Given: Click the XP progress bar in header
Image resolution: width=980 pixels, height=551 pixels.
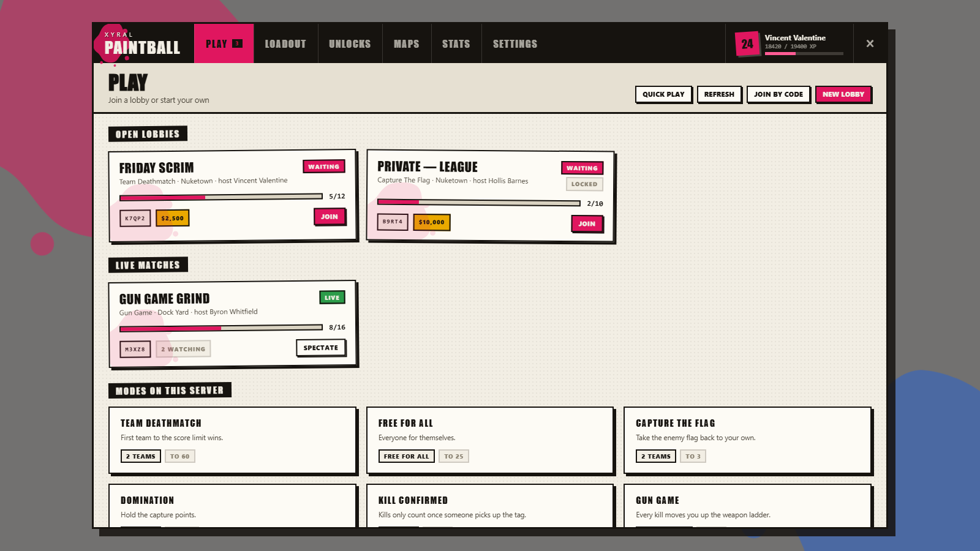Looking at the screenshot, I should (x=804, y=54).
